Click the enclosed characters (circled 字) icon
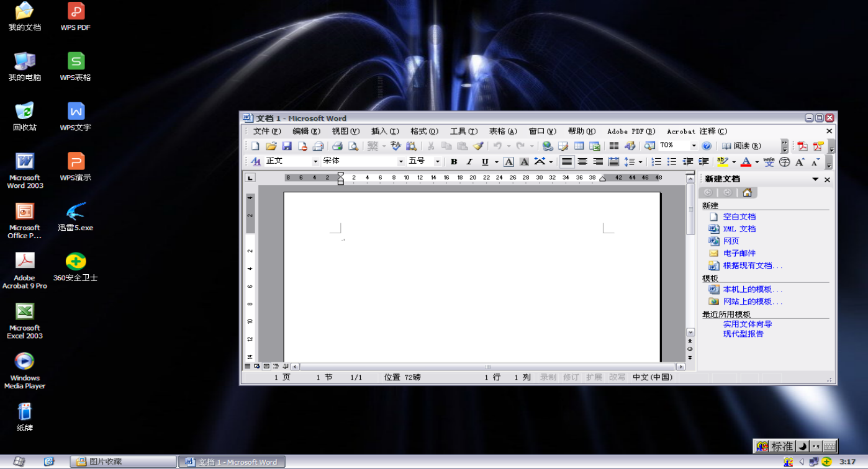Viewport: 868px width, 469px height. 785,161
